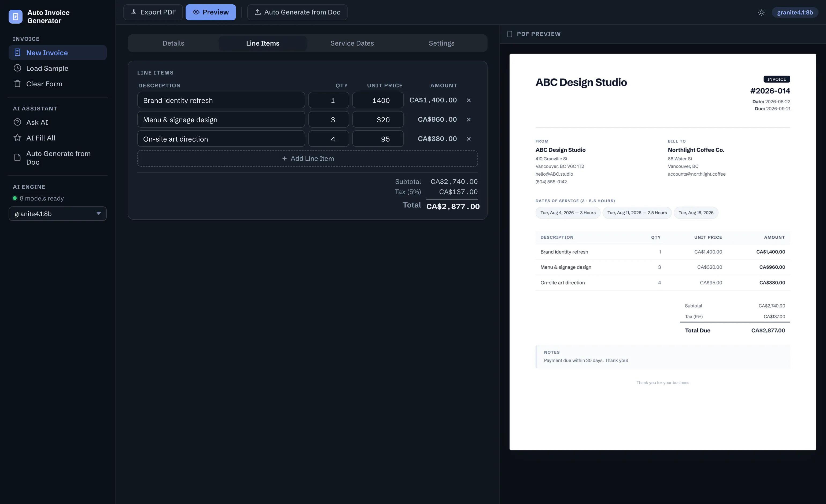Click the Ask AI question icon
The height and width of the screenshot is (504, 826).
pos(17,122)
